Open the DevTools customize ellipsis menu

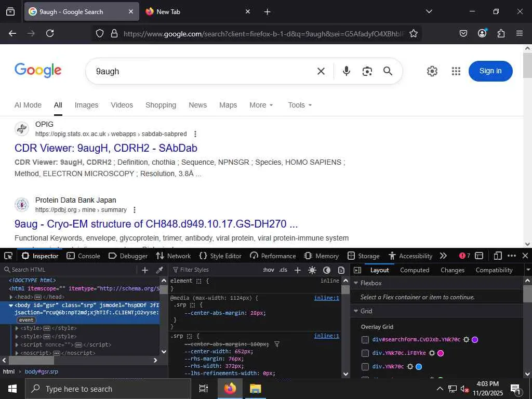(512, 256)
